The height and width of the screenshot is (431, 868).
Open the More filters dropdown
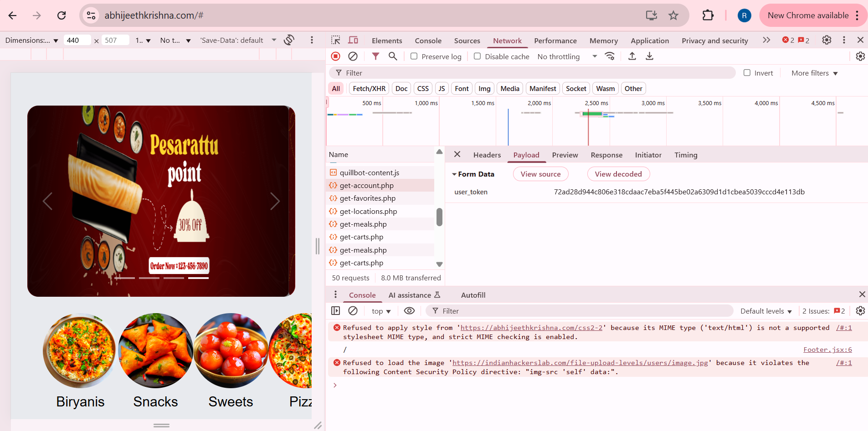814,73
